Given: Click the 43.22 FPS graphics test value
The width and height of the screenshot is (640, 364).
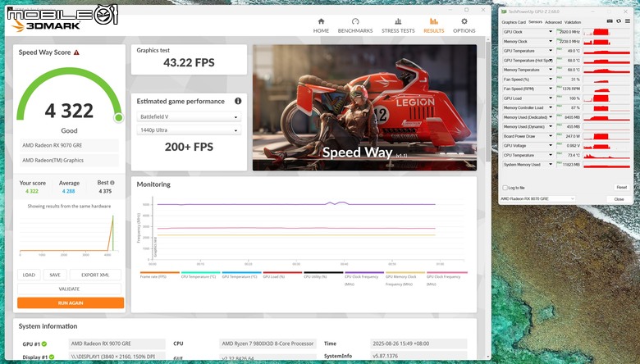Looking at the screenshot, I should coord(189,63).
